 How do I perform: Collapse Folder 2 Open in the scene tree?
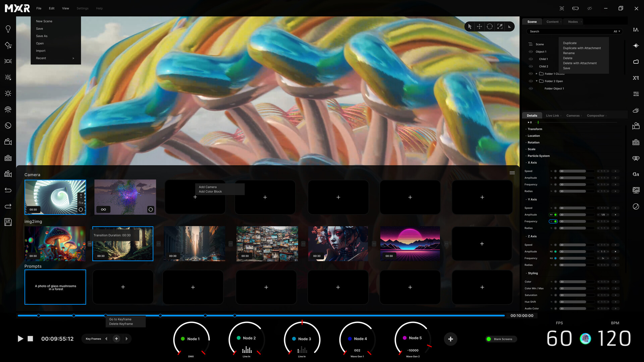click(536, 81)
